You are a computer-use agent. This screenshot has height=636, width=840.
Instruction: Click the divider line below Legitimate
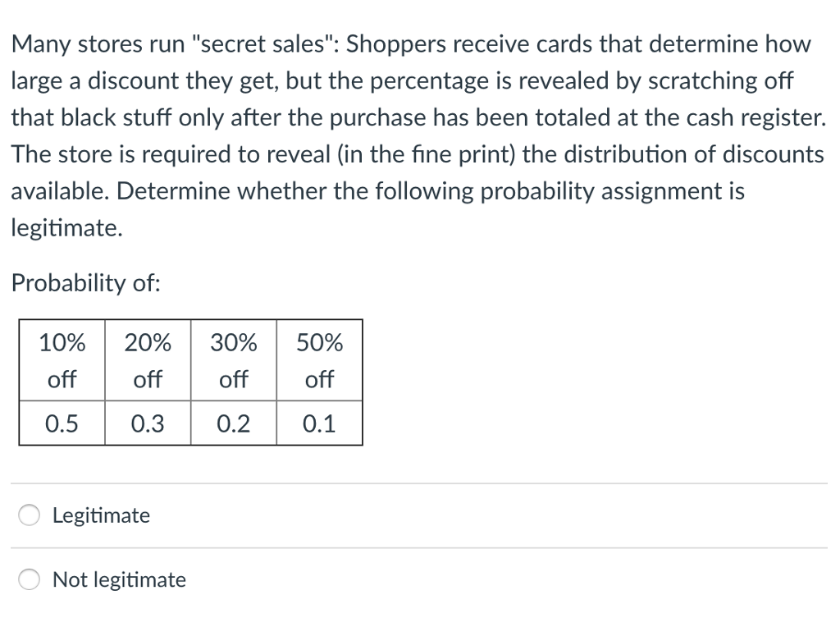420,547
